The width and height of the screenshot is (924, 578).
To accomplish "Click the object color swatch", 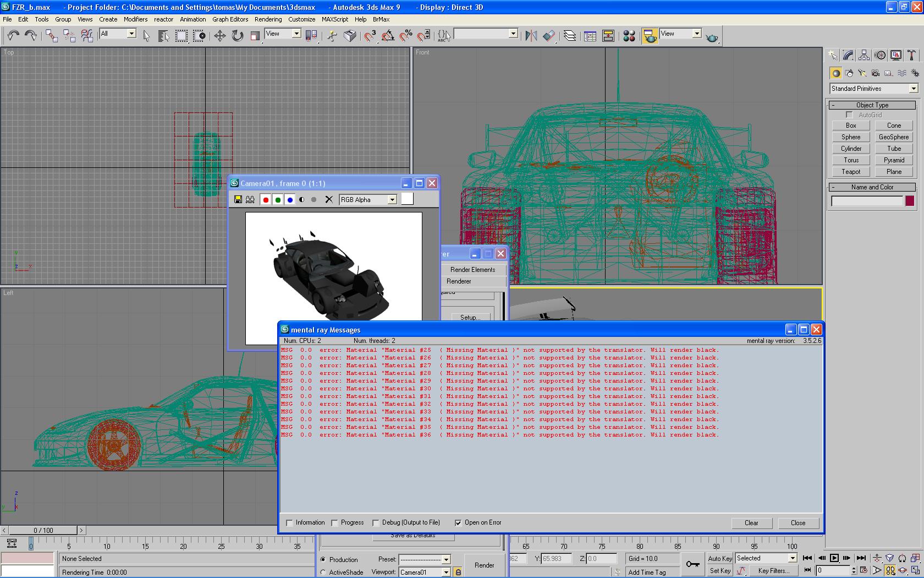I will pos(910,201).
